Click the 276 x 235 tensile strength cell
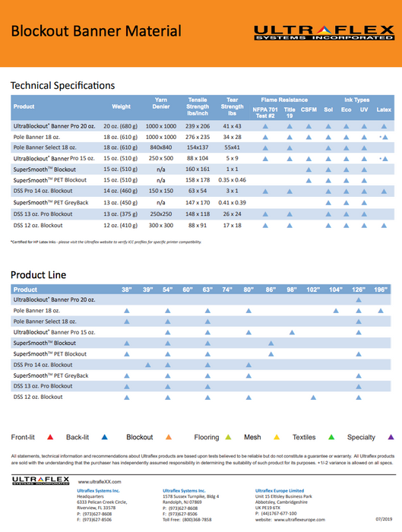402x532 pixels. tap(198, 137)
